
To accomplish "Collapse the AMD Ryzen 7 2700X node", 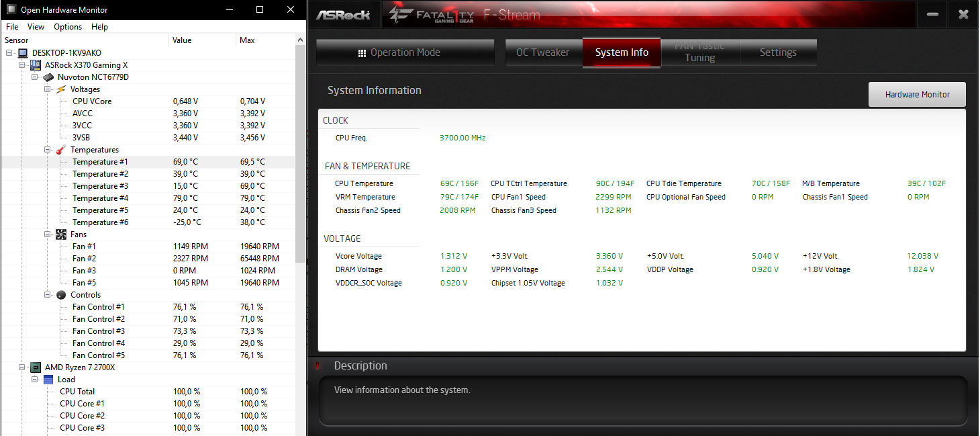I will (22, 367).
